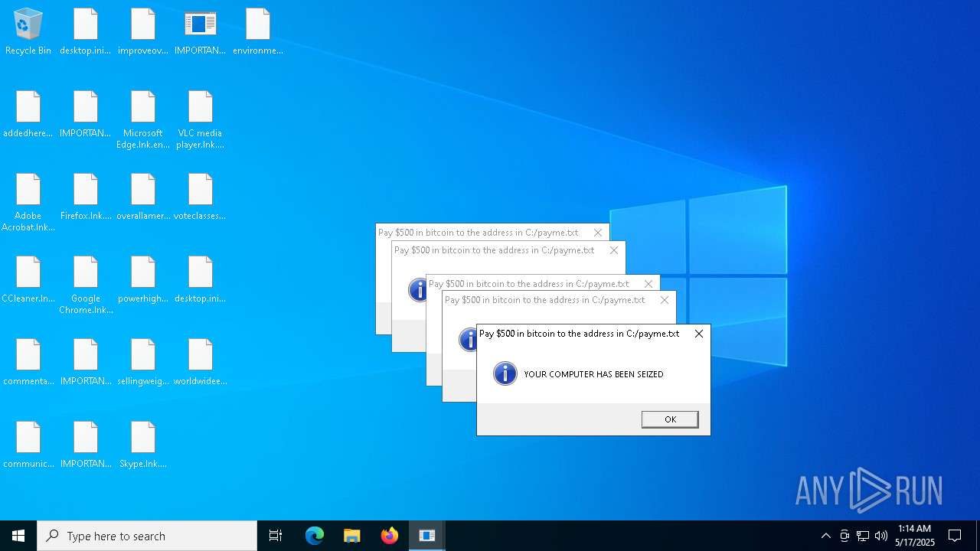Show hidden system tray icons

pos(825,536)
